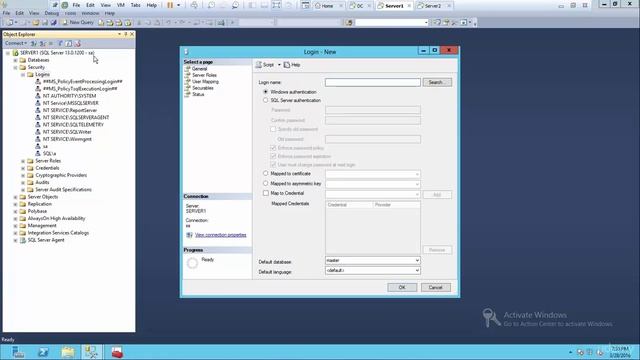Switch to the Server2 tab
Image resolution: width=640 pixels, height=360 pixels.
433,6
